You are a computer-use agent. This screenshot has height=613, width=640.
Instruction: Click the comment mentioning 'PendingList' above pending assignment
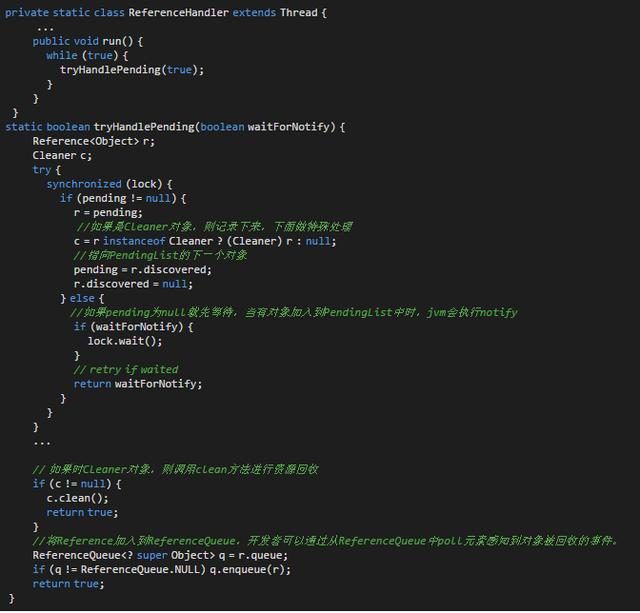[160, 255]
